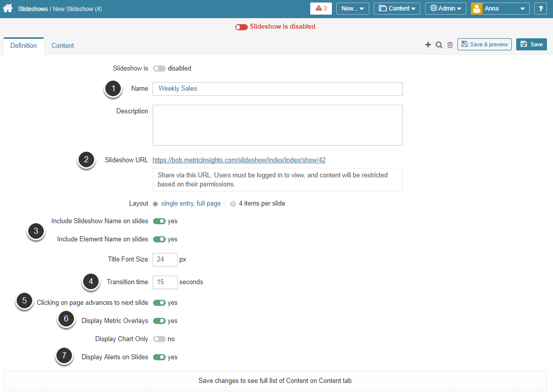Toggle Slideshow is disabled switch
The image size is (553, 392).
[159, 69]
